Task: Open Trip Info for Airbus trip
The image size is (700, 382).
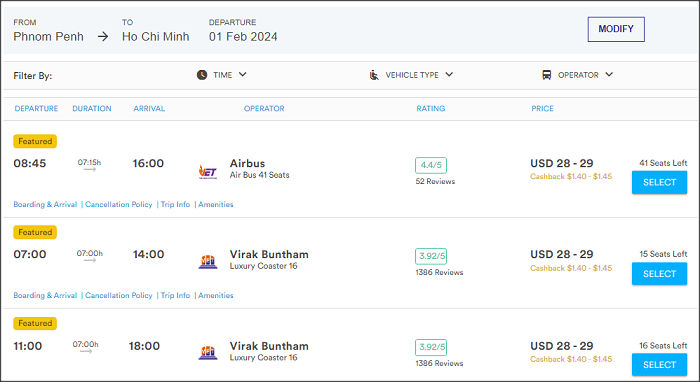Action: point(175,204)
